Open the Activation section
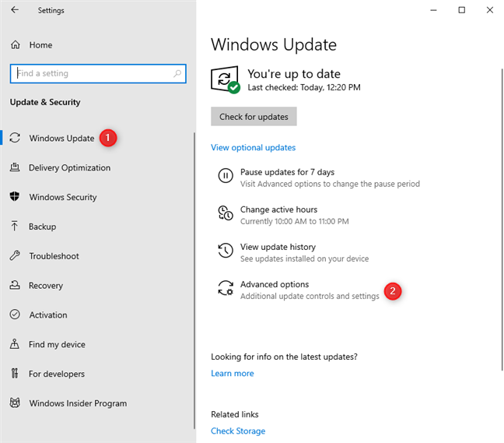Screen dimensions: 504x443 tap(48, 315)
